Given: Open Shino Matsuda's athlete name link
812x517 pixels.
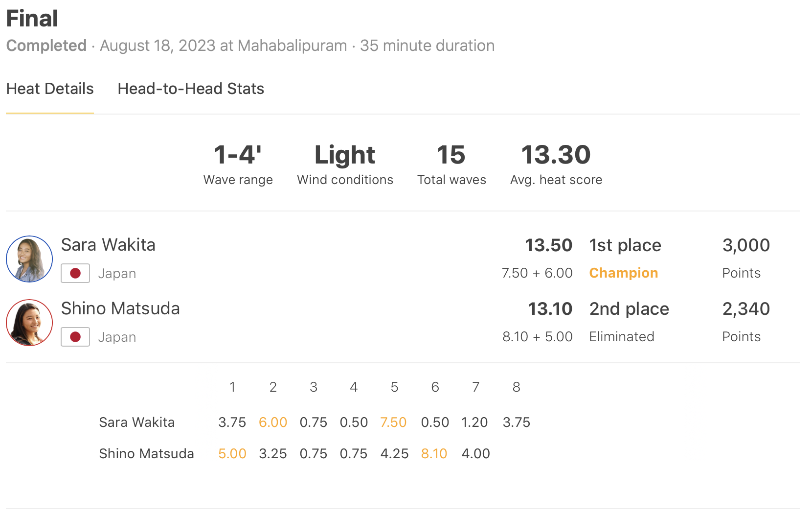Looking at the screenshot, I should 120,308.
